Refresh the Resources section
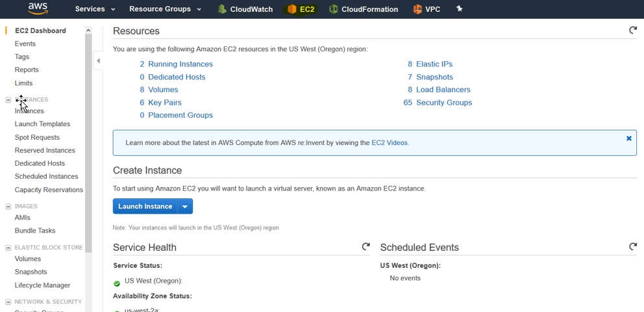 click(632, 30)
